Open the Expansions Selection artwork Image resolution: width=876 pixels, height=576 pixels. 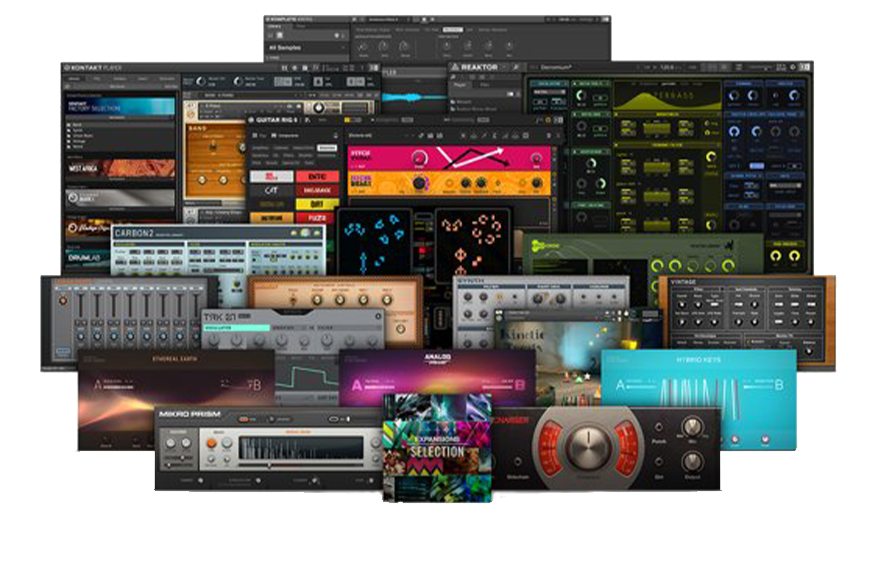[437, 445]
